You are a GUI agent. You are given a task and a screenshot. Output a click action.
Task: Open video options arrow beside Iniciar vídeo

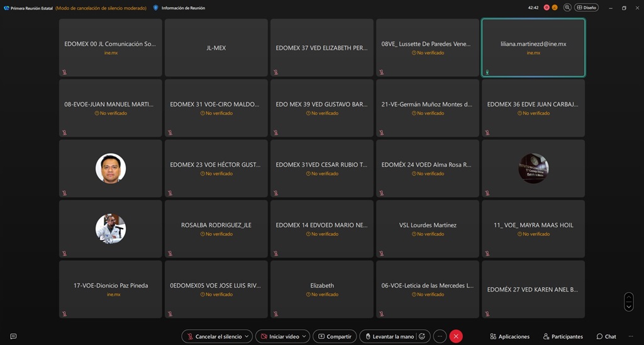[304, 336]
